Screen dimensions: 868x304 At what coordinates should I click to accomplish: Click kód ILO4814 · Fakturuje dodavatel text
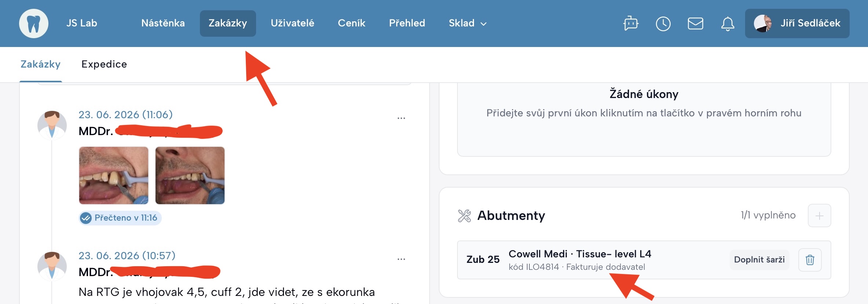[x=577, y=267]
